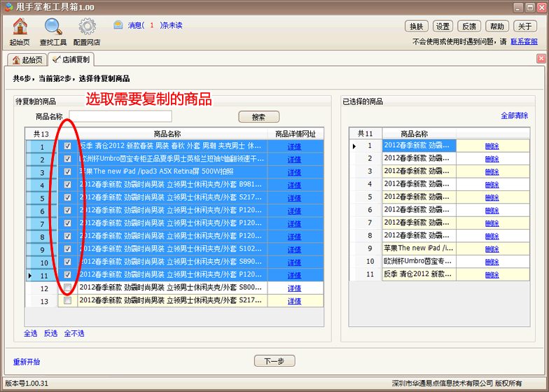Switch to the 起始页 tab

[x=27, y=60]
